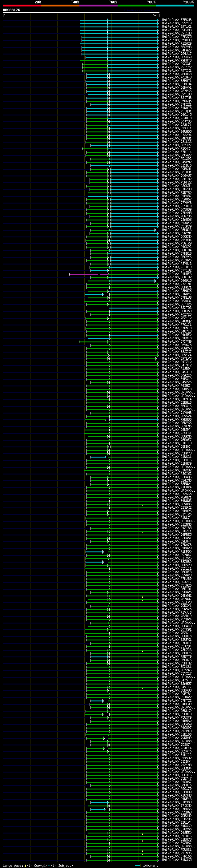Click the UniRef100_Q2JL71 label

[x=177, y=125]
